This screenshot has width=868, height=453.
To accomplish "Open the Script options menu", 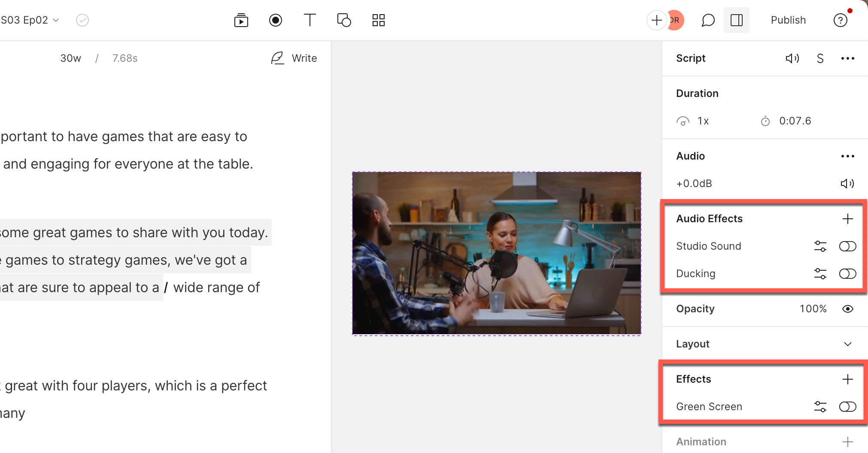I will pyautogui.click(x=848, y=58).
